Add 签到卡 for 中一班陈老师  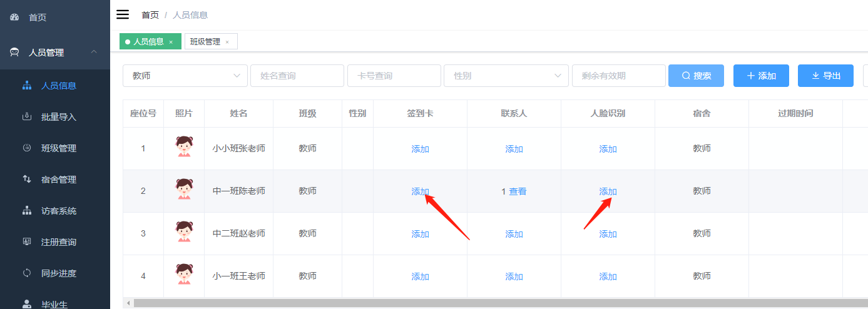(421, 191)
